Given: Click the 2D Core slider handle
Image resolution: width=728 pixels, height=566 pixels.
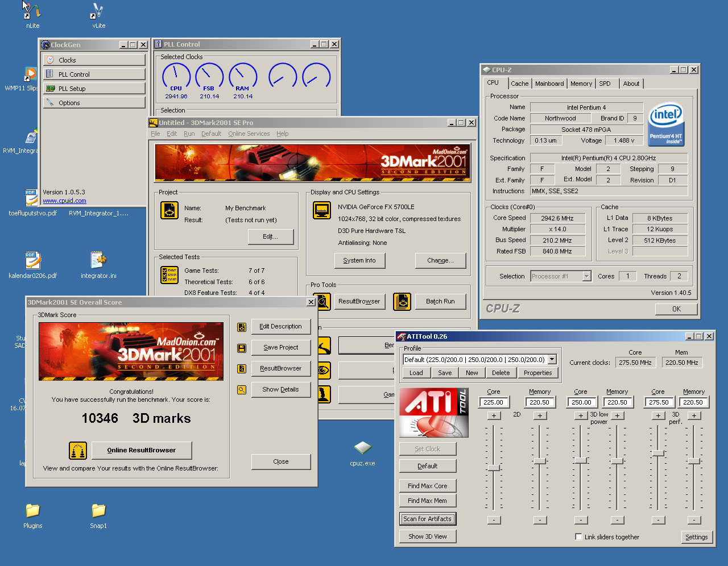Looking at the screenshot, I should point(494,468).
